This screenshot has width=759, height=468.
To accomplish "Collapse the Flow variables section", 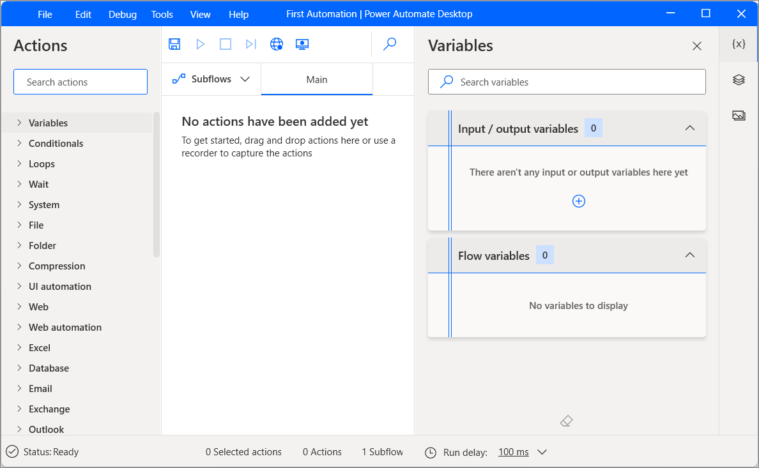I will point(690,255).
